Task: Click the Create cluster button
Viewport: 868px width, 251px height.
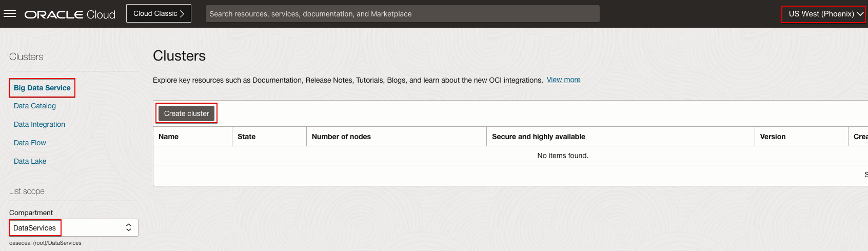Action: coord(186,113)
